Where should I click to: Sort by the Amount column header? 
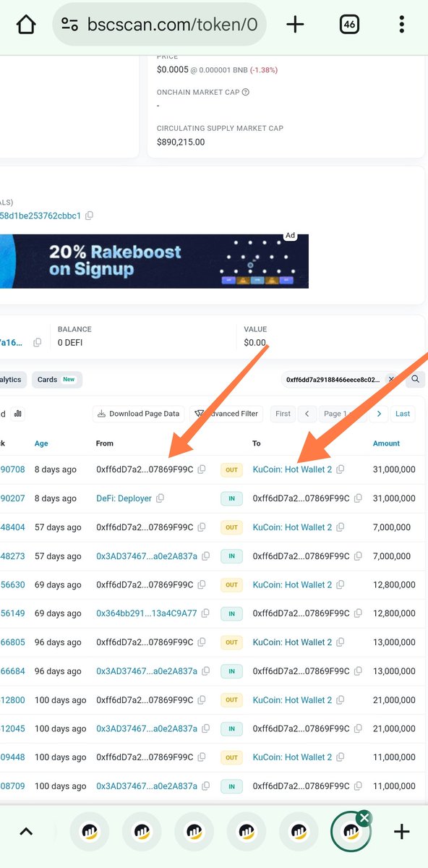click(388, 443)
